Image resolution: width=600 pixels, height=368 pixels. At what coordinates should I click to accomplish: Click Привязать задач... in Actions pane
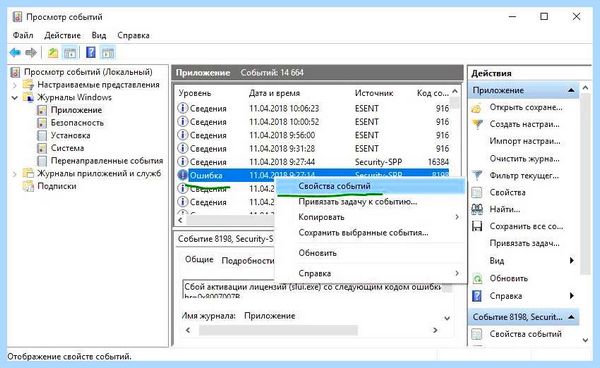[524, 243]
